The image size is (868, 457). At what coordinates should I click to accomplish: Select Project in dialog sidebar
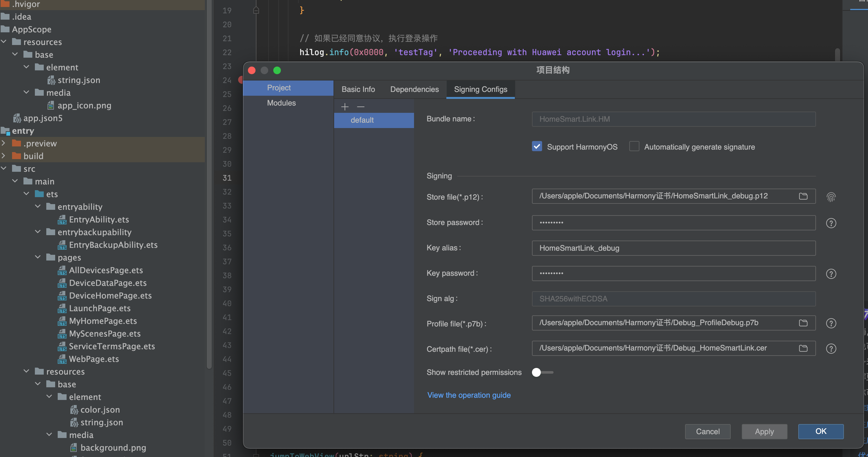click(x=288, y=87)
